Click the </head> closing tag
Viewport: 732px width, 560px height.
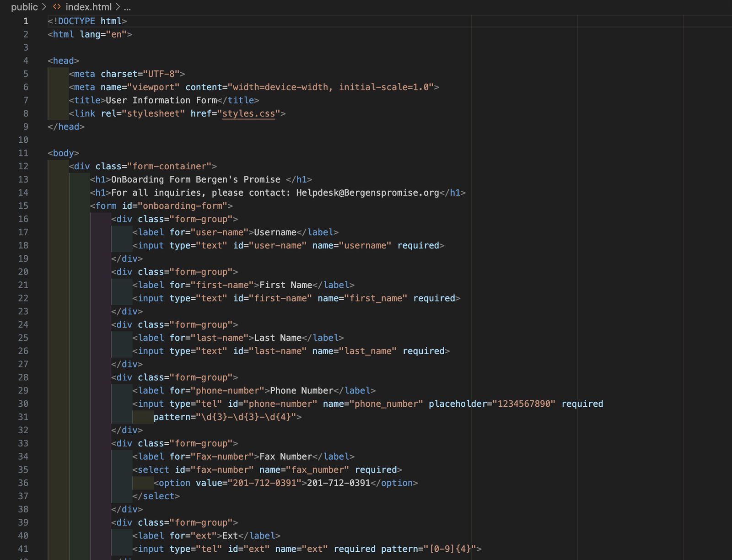[66, 126]
